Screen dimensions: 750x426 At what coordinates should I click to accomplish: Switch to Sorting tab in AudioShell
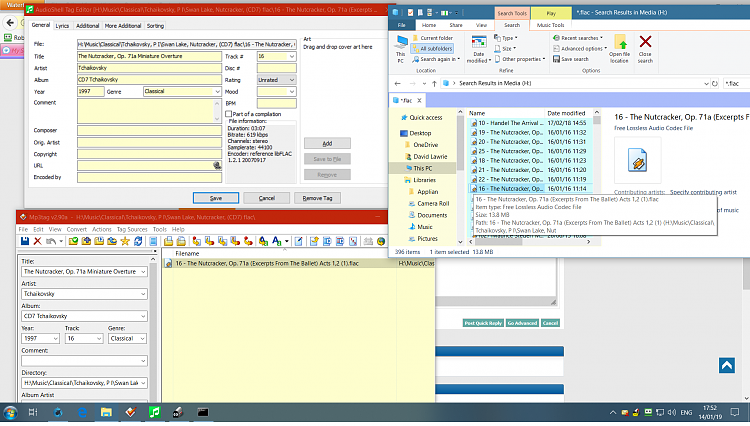pos(155,26)
